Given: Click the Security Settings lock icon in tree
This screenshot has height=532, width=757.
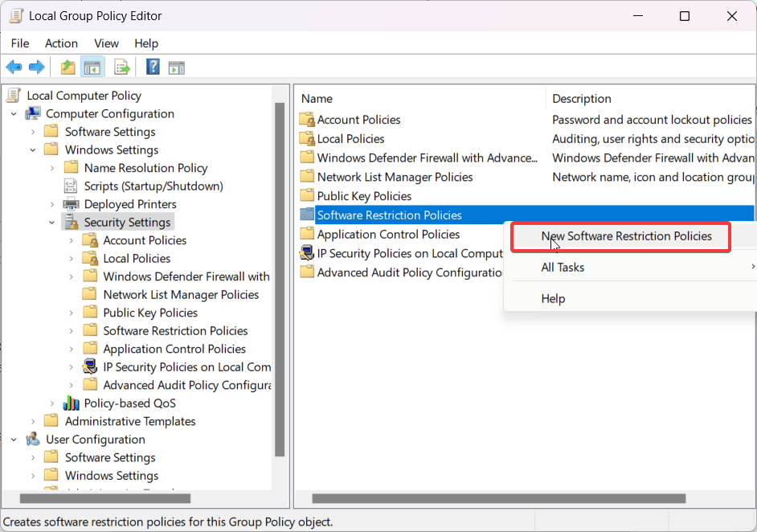Looking at the screenshot, I should tap(71, 222).
